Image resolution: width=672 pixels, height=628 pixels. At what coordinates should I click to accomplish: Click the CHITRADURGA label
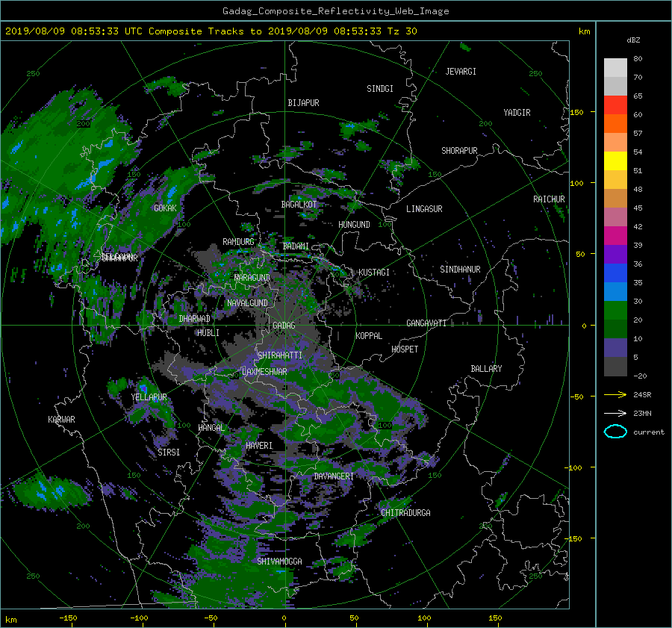(405, 513)
